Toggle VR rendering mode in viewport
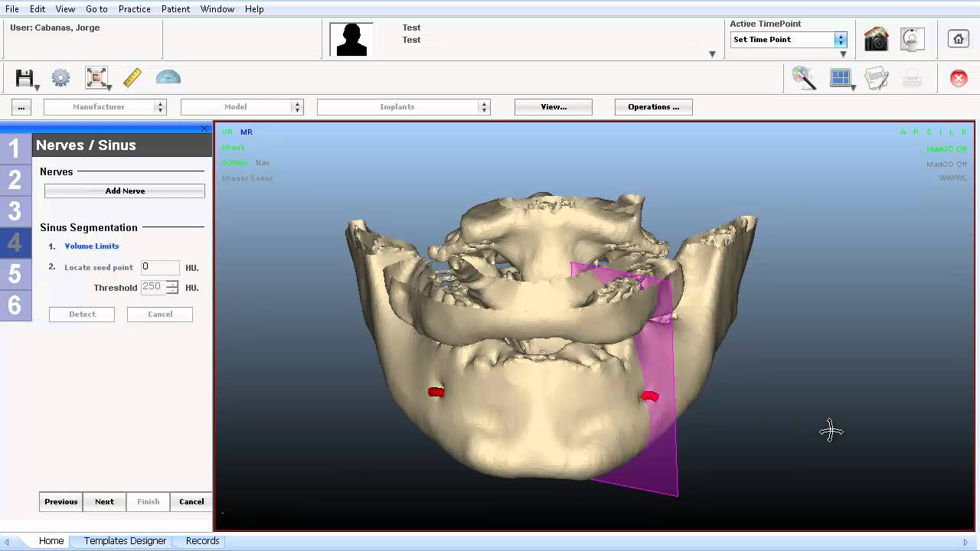This screenshot has height=551, width=980. (227, 132)
